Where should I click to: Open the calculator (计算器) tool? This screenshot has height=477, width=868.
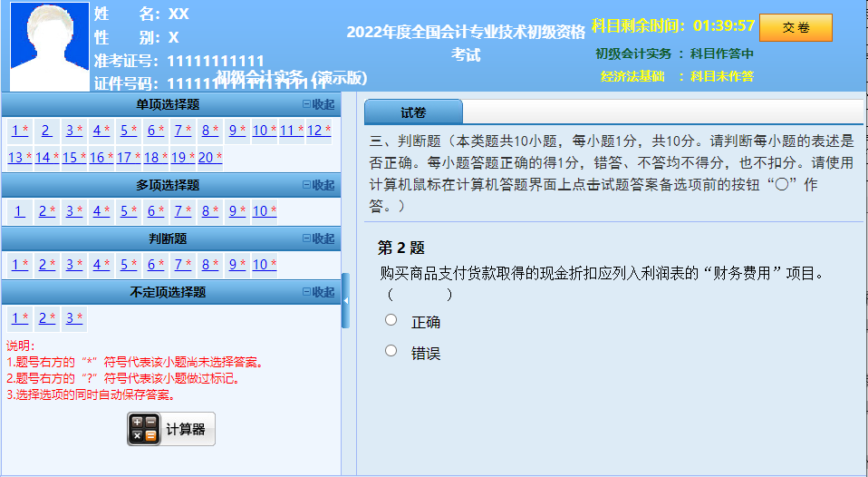[171, 429]
